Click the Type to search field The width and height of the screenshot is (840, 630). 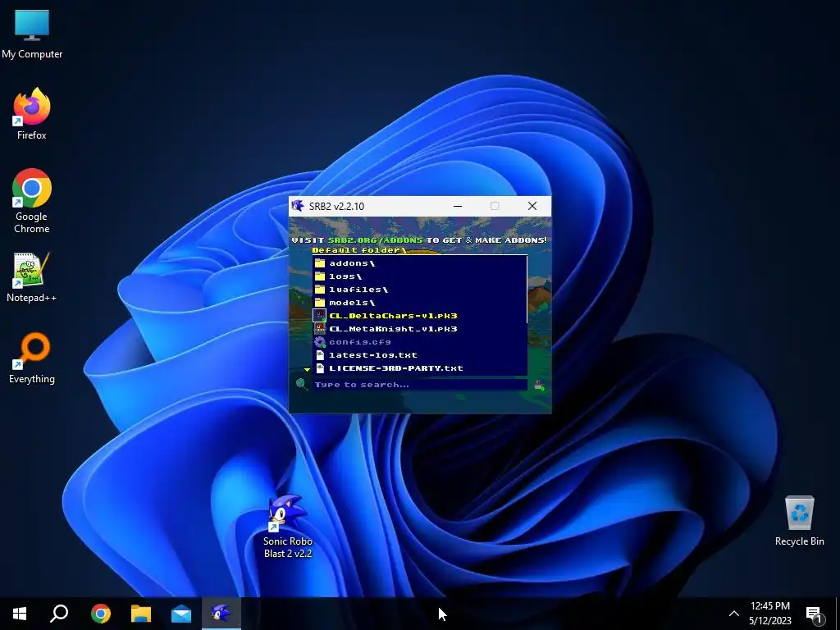[x=420, y=385]
